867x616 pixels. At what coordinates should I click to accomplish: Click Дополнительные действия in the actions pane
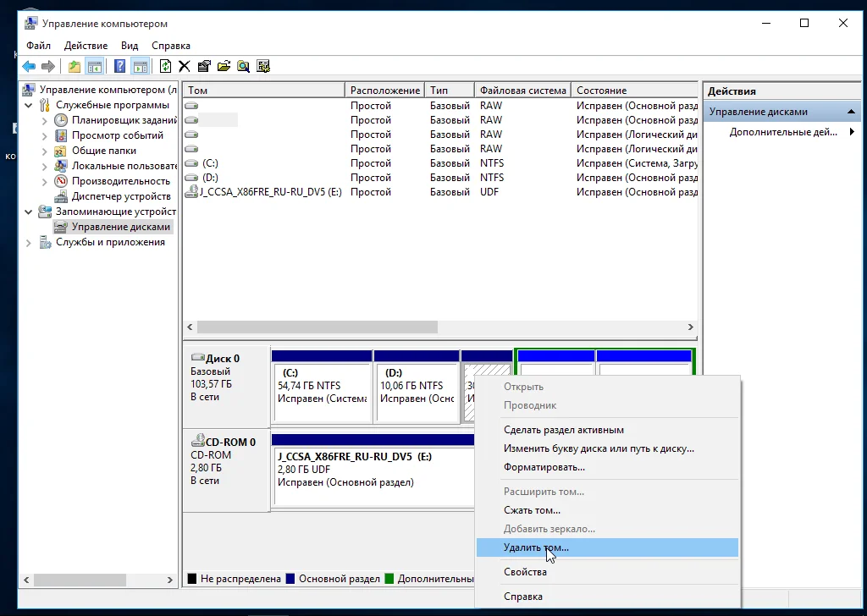pyautogui.click(x=782, y=132)
